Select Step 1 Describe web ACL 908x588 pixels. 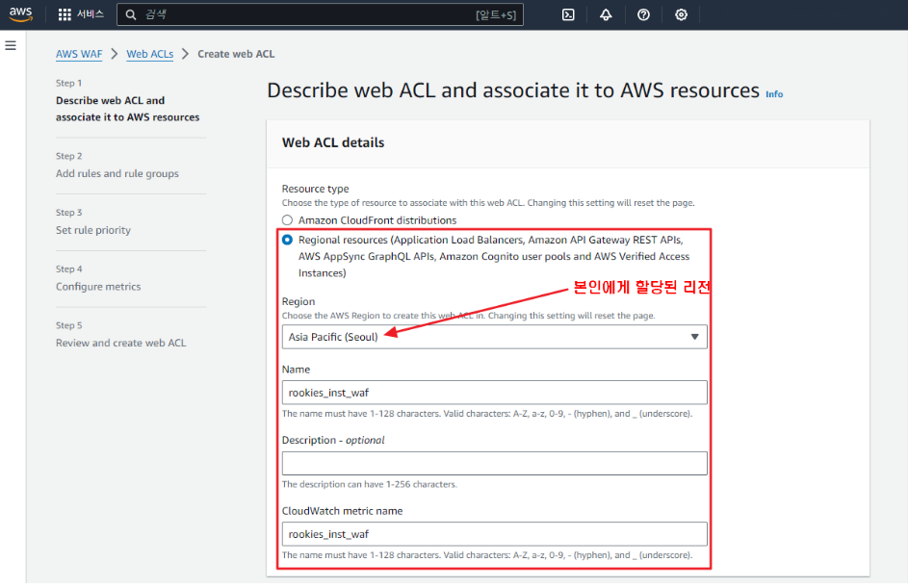[x=127, y=109]
